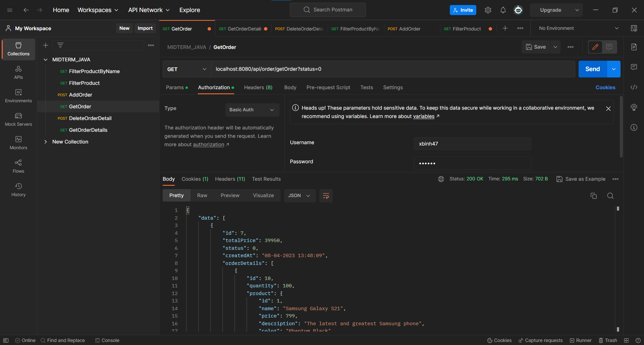Open Mock Servers in the sidebar
644x345 pixels.
tap(18, 120)
